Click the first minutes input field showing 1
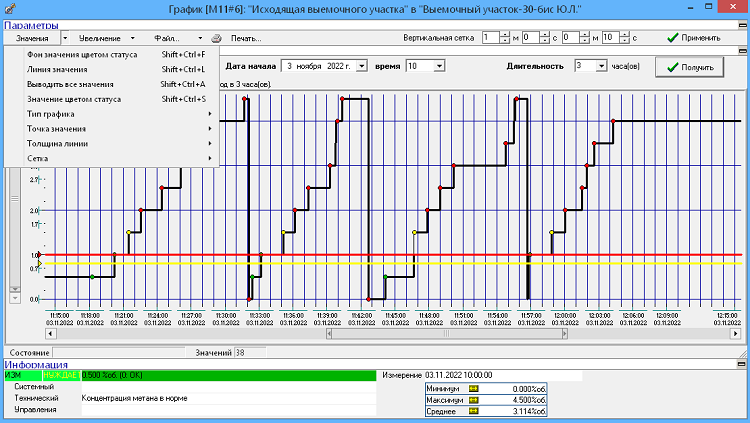 point(491,38)
